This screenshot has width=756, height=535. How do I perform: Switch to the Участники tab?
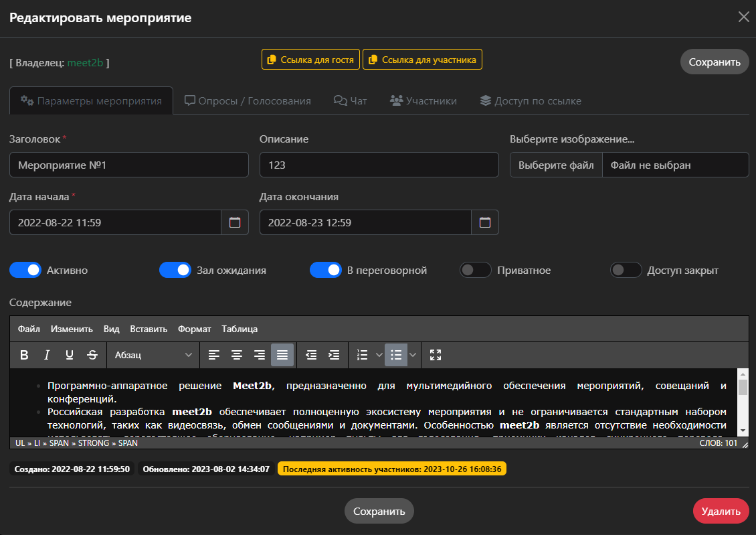[423, 100]
